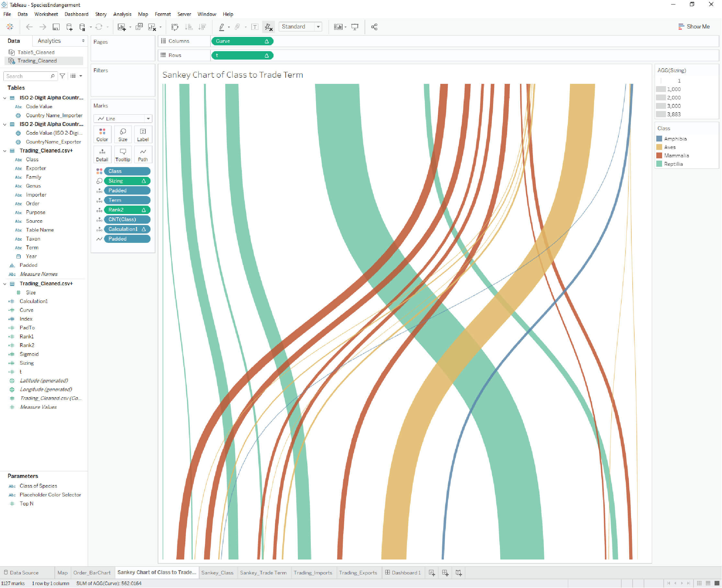Collapse the first ISO 2-Digit Alpha table

5,98
